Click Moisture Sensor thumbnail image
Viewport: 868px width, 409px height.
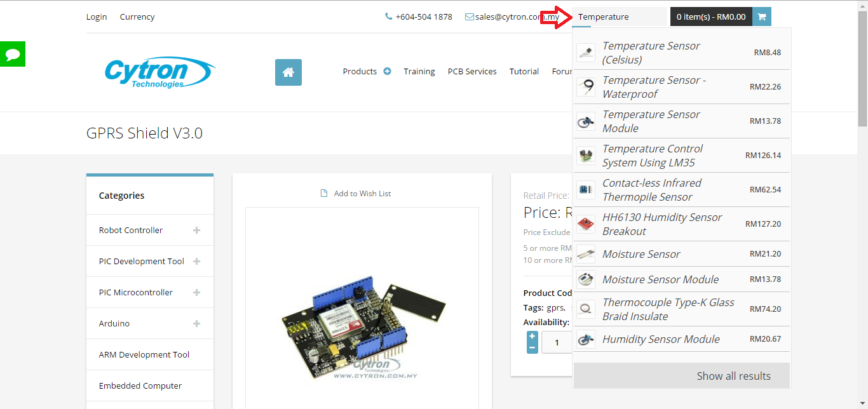coord(586,254)
